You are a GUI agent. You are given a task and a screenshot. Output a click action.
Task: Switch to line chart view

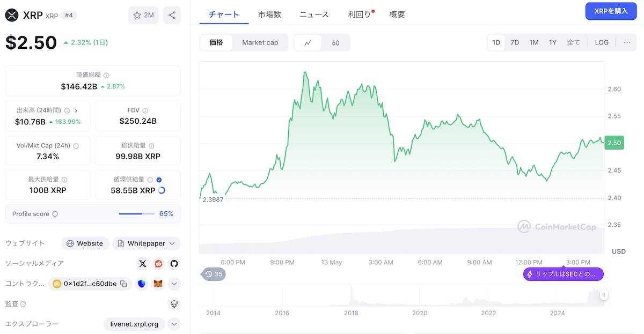point(308,43)
